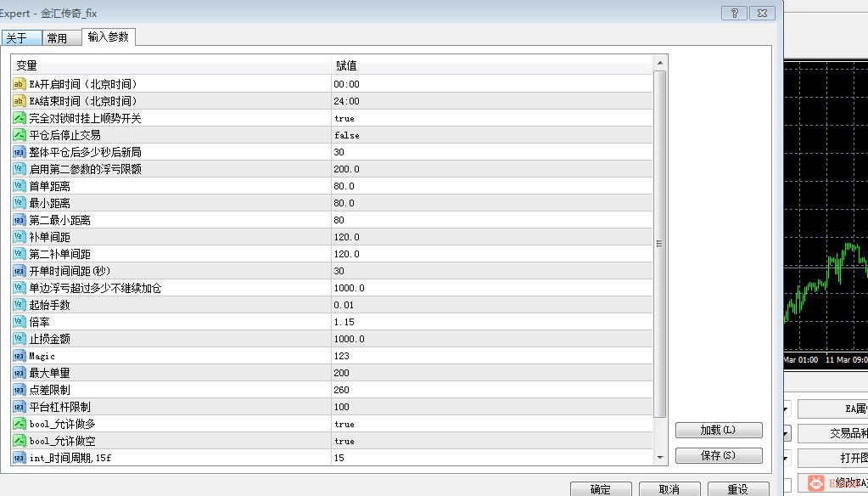The width and height of the screenshot is (868, 496).
Task: Click the 变里 column header
Action: pyautogui.click(x=171, y=65)
